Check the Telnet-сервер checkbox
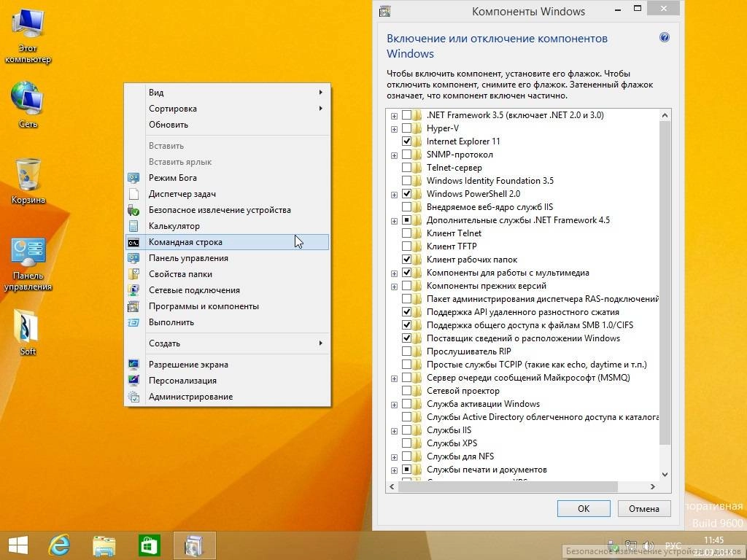This screenshot has height=560, width=747. point(406,168)
